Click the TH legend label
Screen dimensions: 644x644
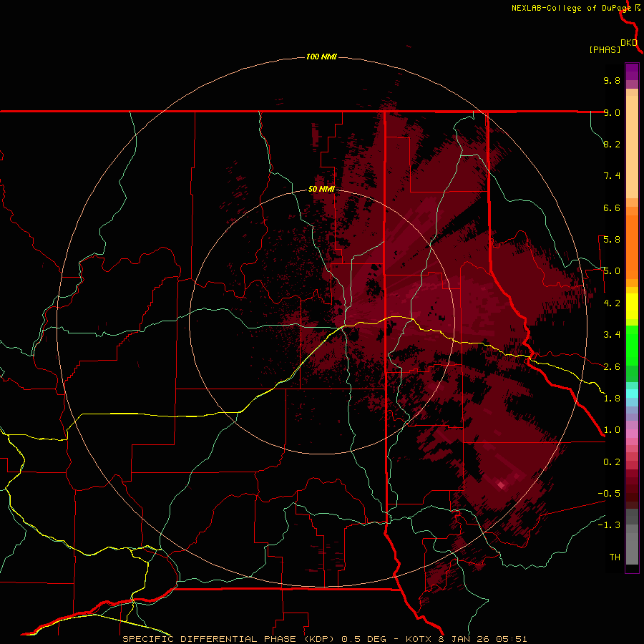[x=615, y=557]
